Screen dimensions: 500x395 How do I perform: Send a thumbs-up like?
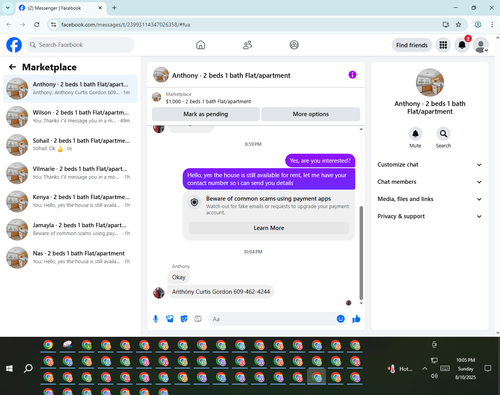click(356, 319)
